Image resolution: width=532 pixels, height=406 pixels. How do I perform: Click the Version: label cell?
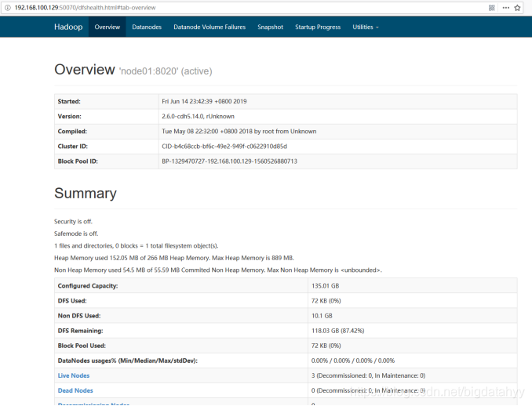pyautogui.click(x=107, y=116)
